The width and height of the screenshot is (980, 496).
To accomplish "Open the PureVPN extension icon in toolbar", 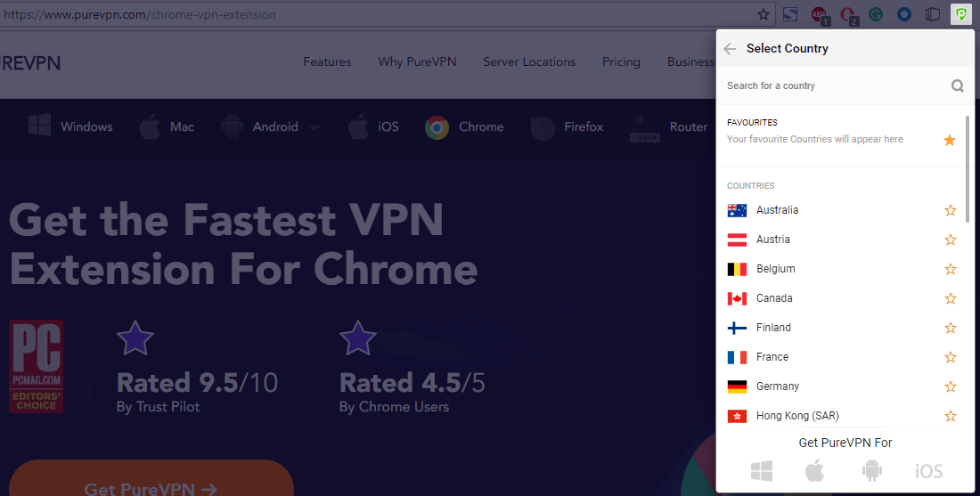I will coord(960,13).
